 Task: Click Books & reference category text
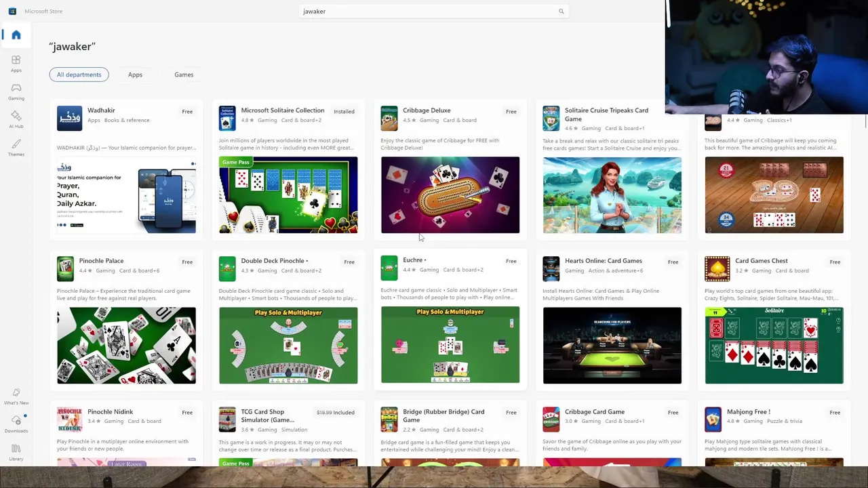(x=127, y=121)
